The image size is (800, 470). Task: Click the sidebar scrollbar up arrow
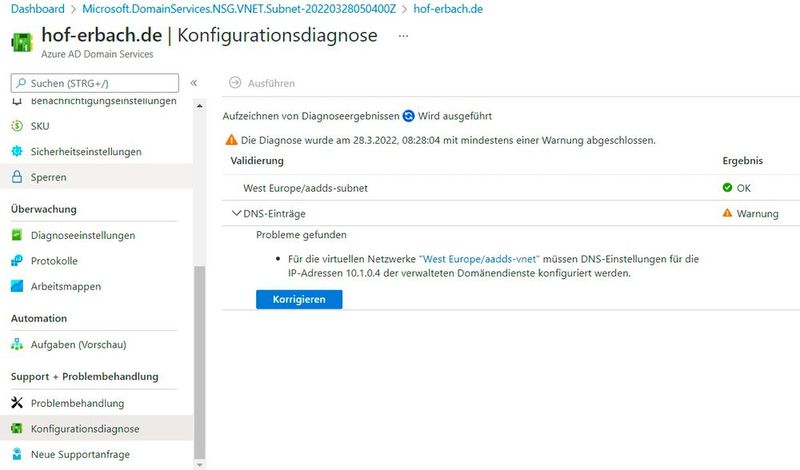pos(199,106)
